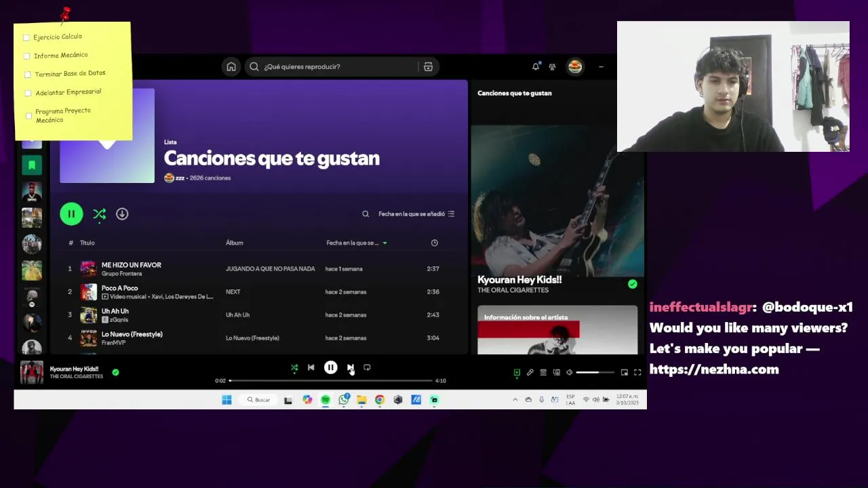The width and height of the screenshot is (868, 488).
Task: Toggle shuffle in the bottom player bar
Action: [294, 367]
